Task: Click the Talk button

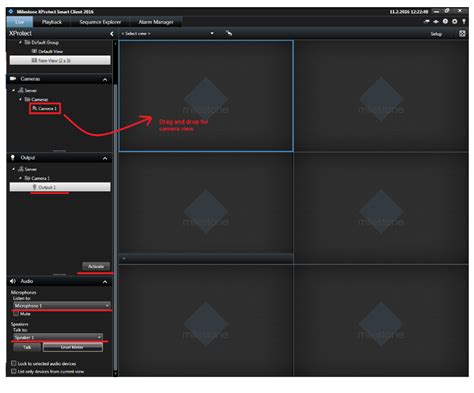Action: pos(27,347)
